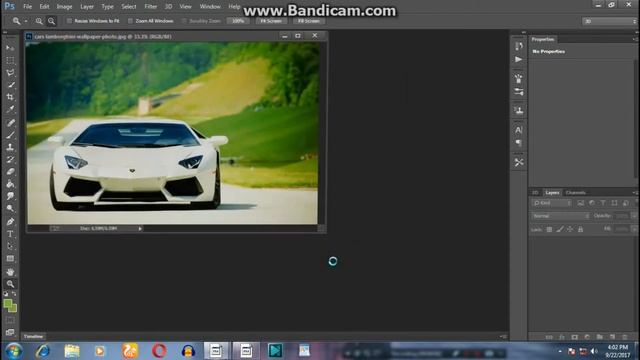Viewport: 640px width, 360px height.
Task: Open the Normal blend mode dropdown
Action: click(x=561, y=216)
